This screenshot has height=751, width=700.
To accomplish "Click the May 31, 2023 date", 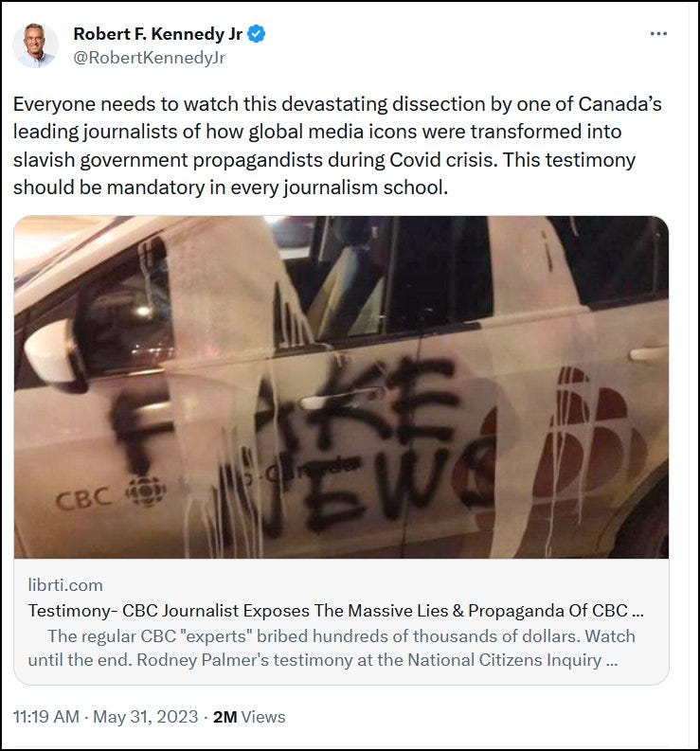I will tap(145, 717).
